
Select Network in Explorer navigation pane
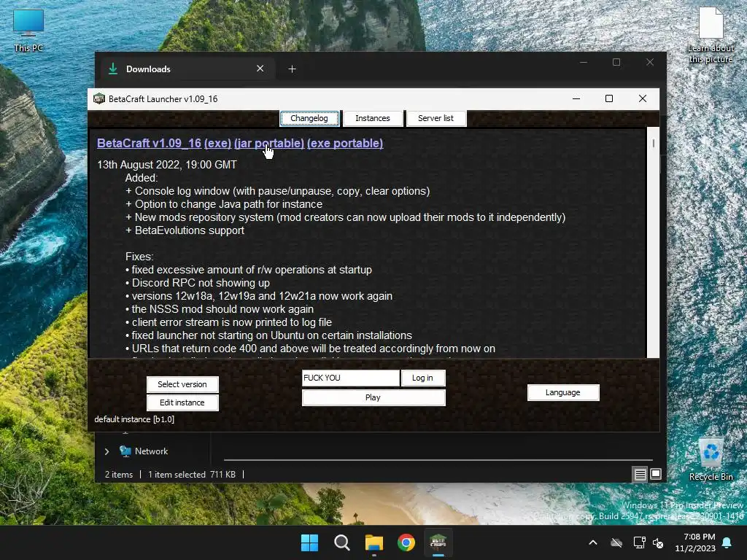(152, 451)
